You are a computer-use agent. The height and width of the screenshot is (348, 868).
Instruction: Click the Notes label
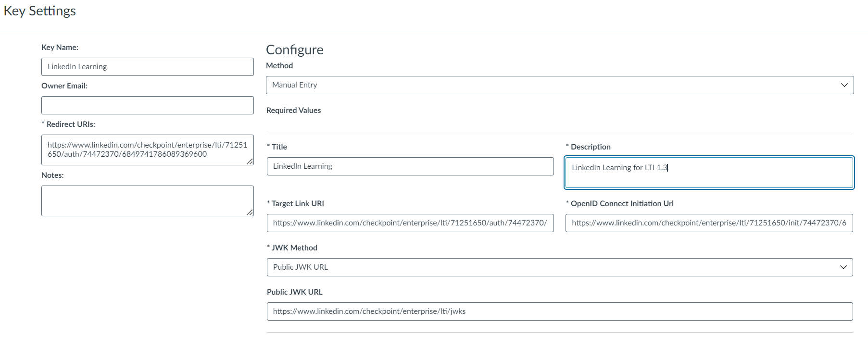click(52, 175)
